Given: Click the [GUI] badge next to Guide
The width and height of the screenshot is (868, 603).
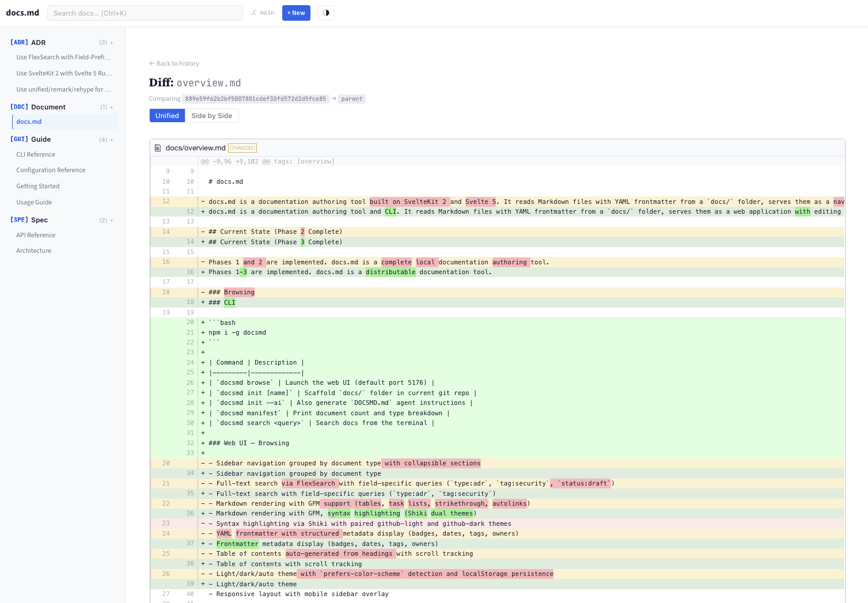Looking at the screenshot, I should point(18,139).
